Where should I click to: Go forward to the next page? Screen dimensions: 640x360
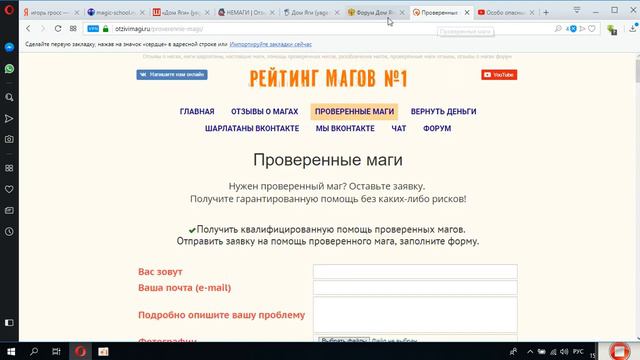tap(43, 29)
